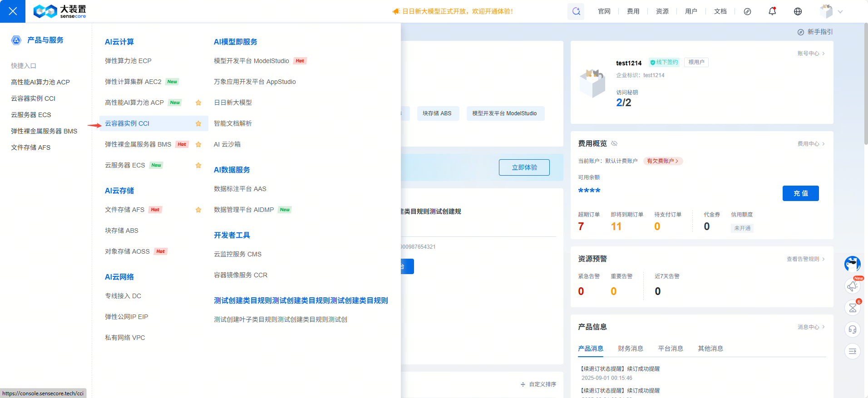868x398 pixels.
Task: Click 产品与服务 heading icon
Action: click(16, 40)
